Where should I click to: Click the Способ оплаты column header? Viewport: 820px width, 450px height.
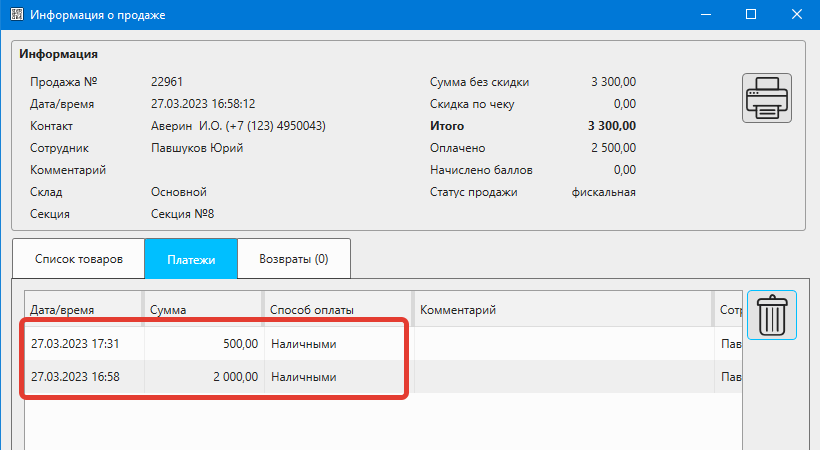coord(337,310)
